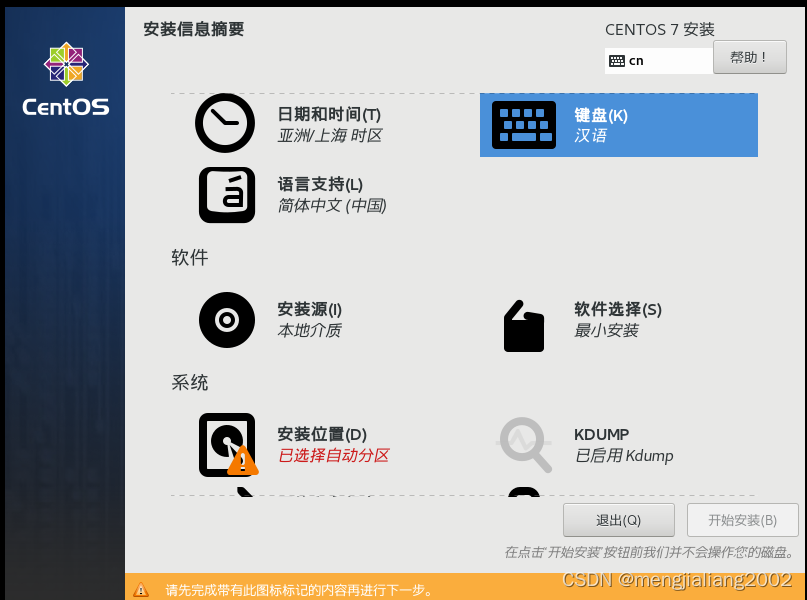Click the 退出(Q) quit button
This screenshot has width=807, height=600.
[x=619, y=520]
